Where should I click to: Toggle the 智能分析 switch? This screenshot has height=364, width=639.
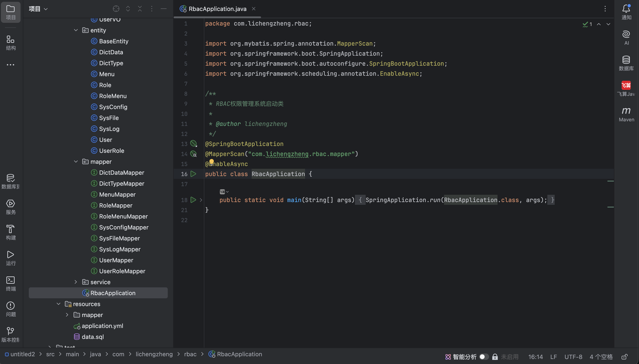point(483,357)
